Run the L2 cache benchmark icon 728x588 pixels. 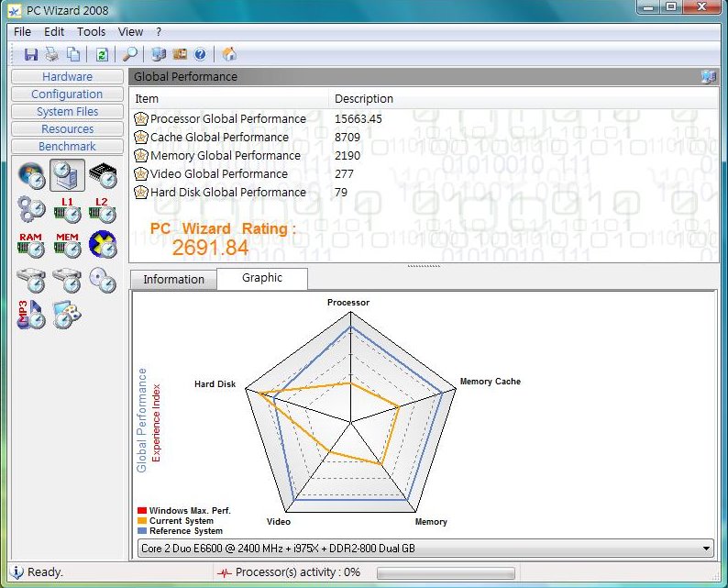[x=103, y=209]
